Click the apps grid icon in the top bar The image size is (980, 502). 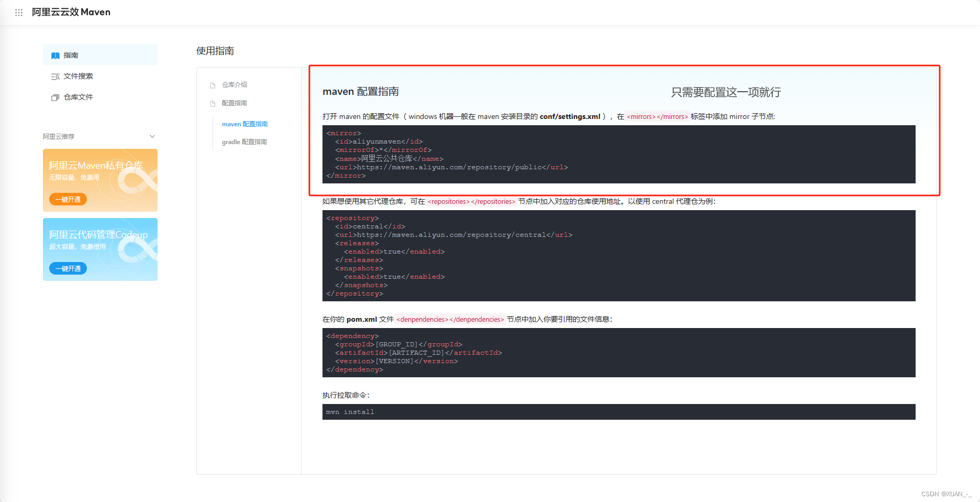[19, 12]
